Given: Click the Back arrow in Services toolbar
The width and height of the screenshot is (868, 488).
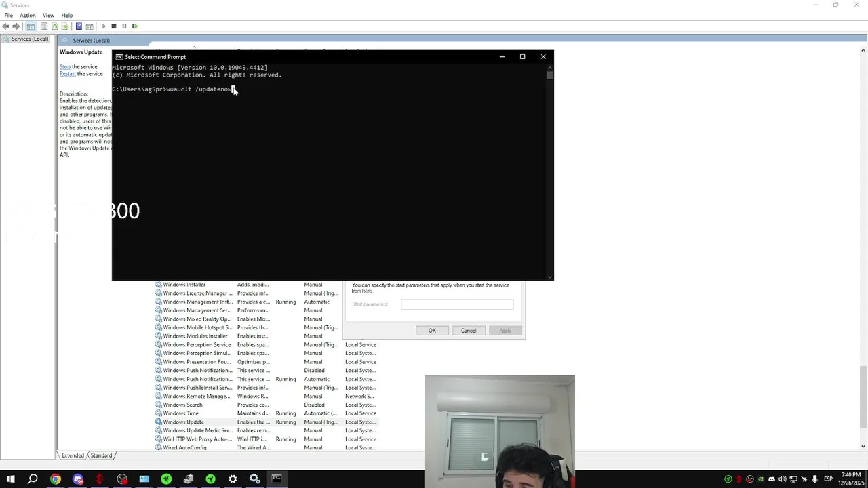Looking at the screenshot, I should (6, 26).
